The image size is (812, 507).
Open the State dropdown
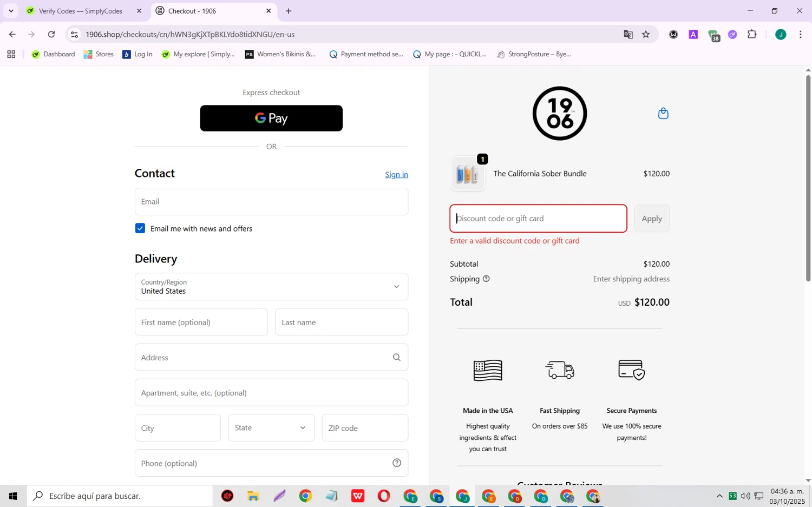271,427
